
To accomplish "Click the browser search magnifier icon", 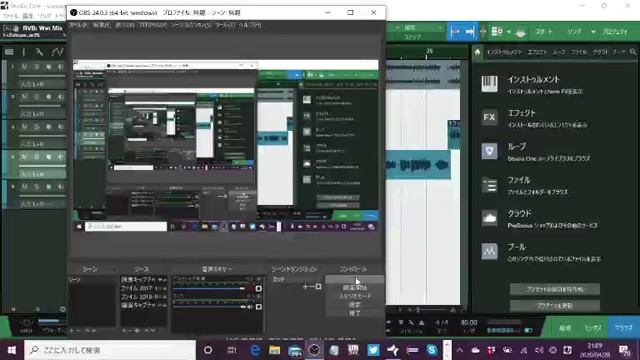I will coord(633,51).
